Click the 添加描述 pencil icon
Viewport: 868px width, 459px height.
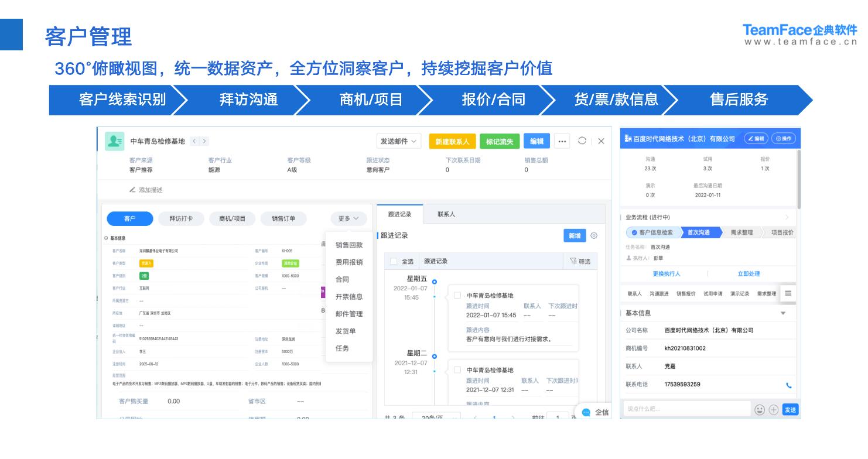[133, 190]
